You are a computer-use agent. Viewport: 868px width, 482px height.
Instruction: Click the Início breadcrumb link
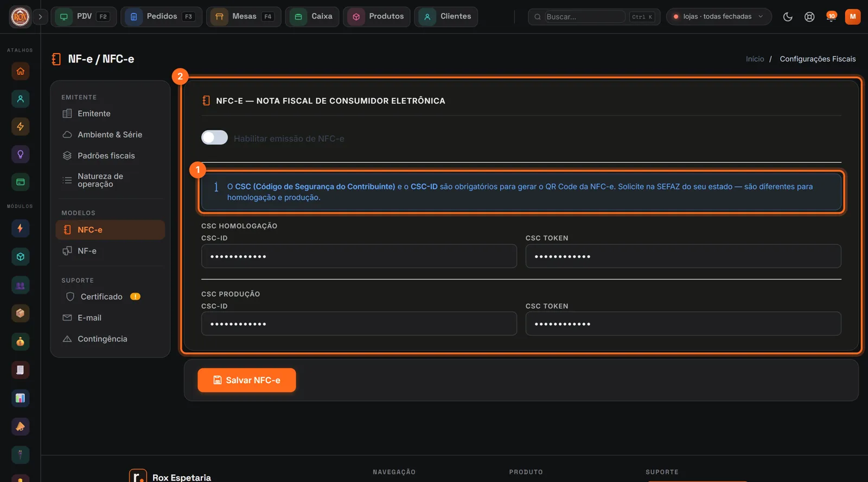[x=755, y=59]
